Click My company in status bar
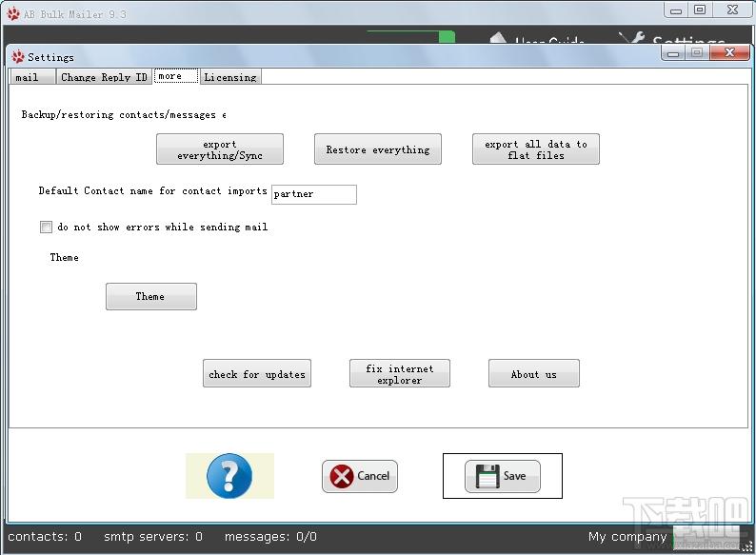 (x=627, y=537)
